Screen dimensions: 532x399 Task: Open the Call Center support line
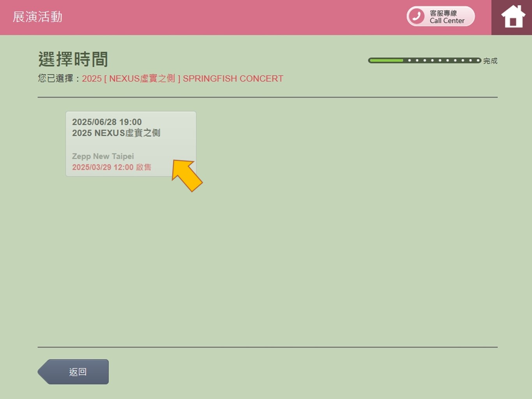[x=440, y=16]
